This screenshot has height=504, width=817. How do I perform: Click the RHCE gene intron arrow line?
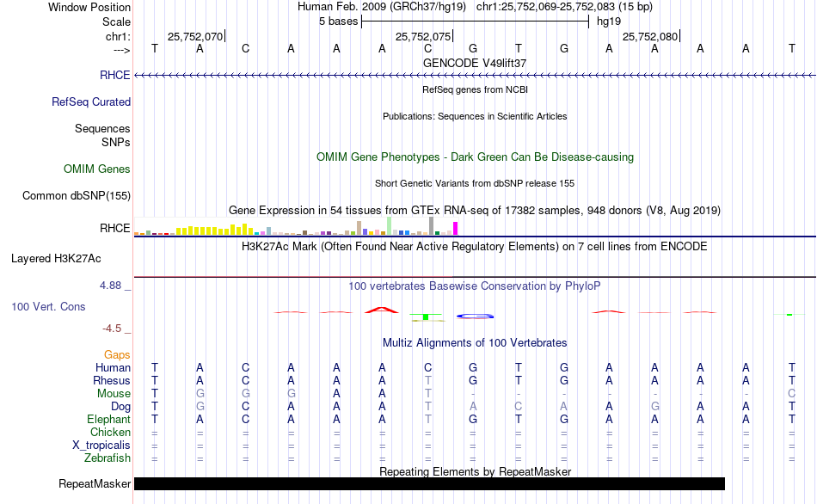click(x=475, y=76)
